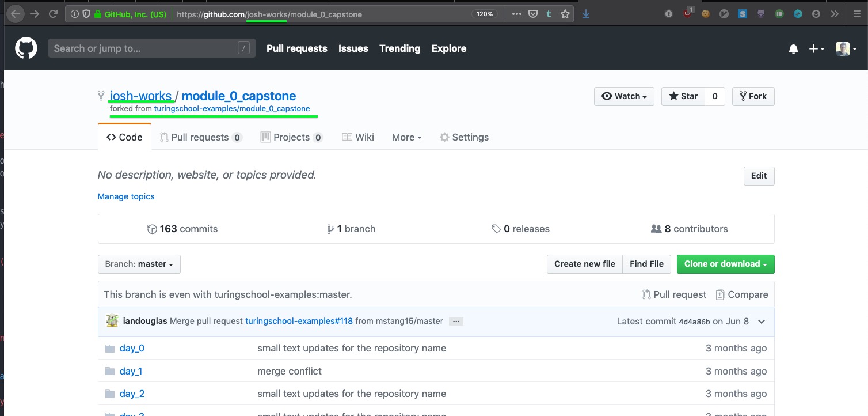
Task: Open GitHub notifications bell
Action: [793, 49]
